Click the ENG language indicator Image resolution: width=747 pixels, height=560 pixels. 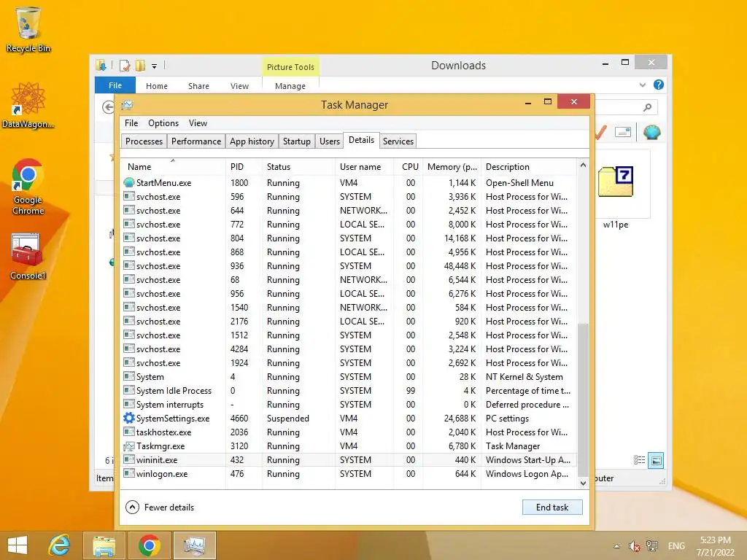[x=676, y=546]
